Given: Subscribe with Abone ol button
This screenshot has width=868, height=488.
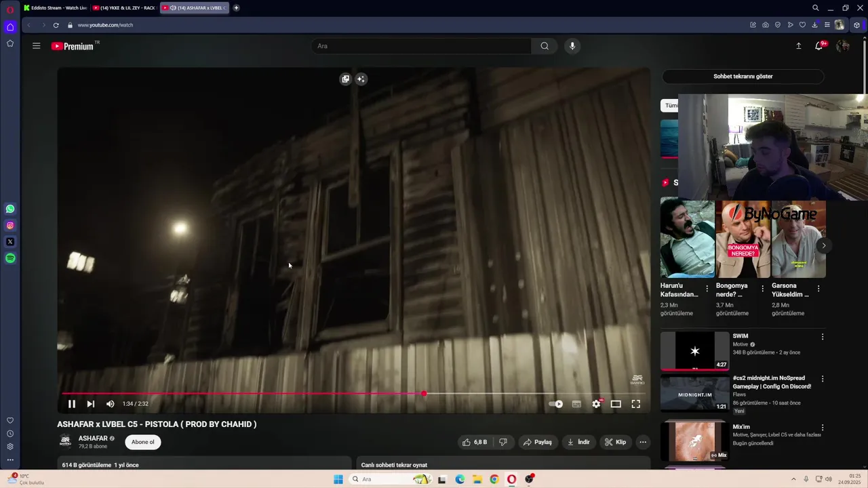Looking at the screenshot, I should (x=142, y=442).
